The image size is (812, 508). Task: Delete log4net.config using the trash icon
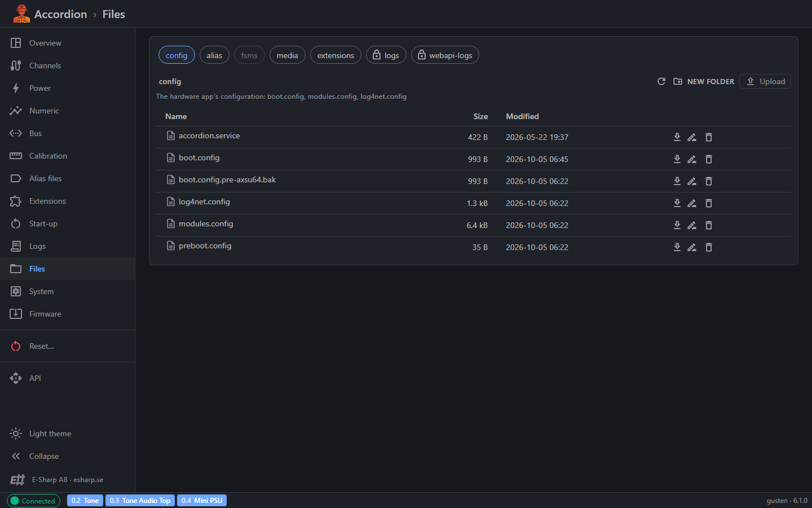pos(709,203)
